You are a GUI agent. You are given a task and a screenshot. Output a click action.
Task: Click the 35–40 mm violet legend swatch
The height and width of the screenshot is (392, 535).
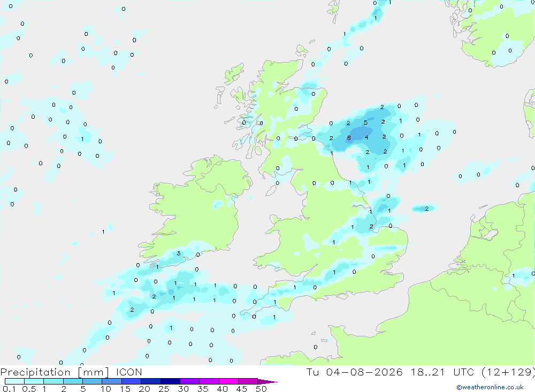209,381
